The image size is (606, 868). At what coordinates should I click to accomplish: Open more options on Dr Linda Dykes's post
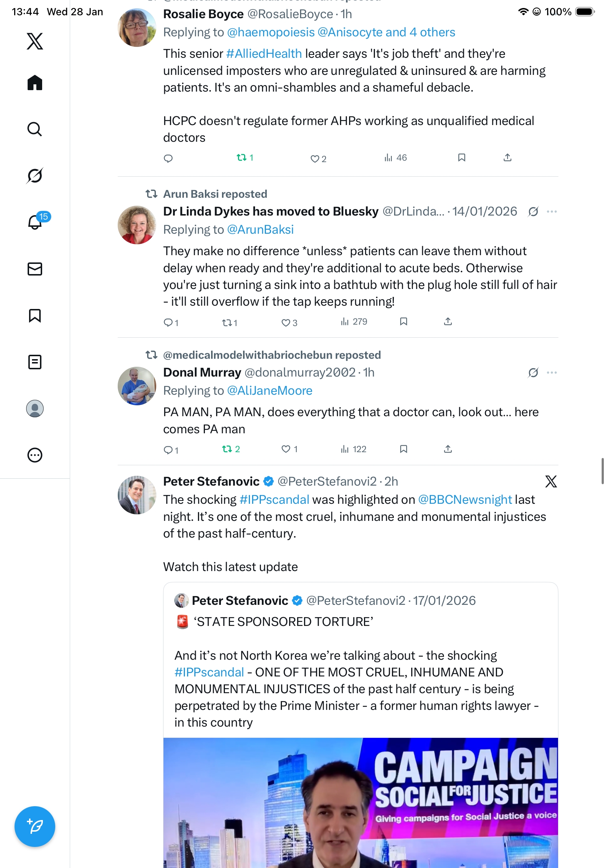[552, 212]
